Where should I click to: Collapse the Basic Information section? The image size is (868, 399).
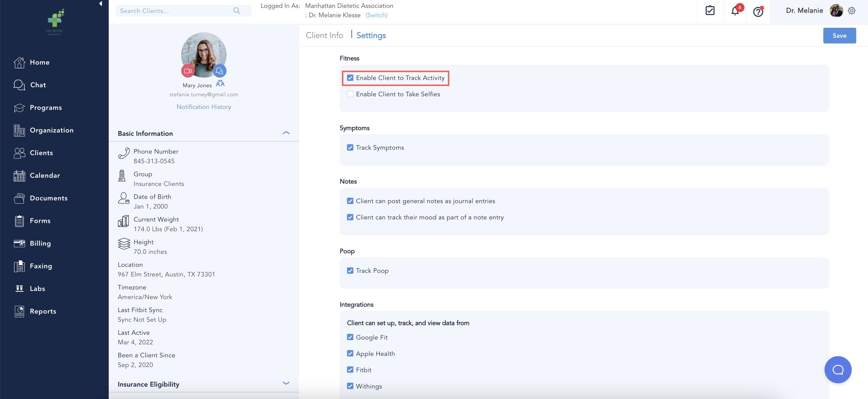click(286, 133)
